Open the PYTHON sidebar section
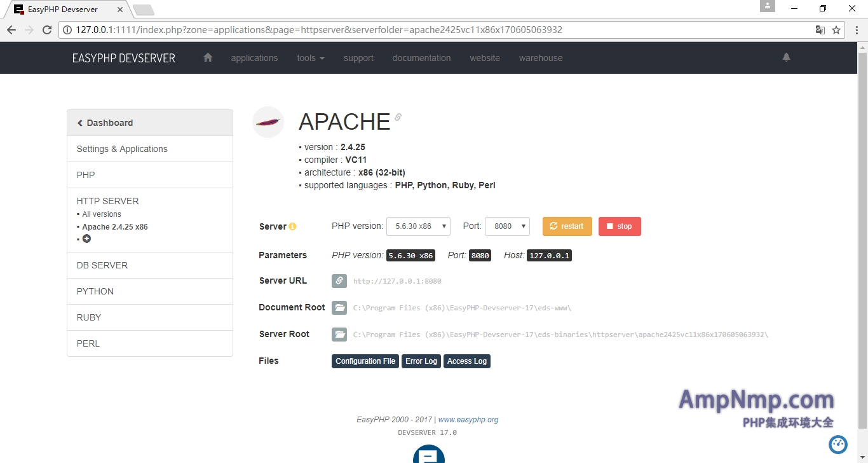The height and width of the screenshot is (463, 868). pyautogui.click(x=150, y=291)
